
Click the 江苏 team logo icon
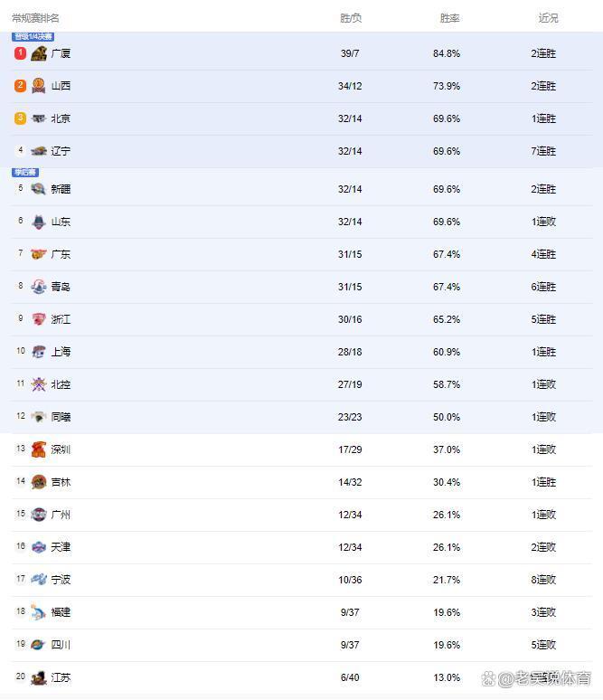pyautogui.click(x=39, y=677)
